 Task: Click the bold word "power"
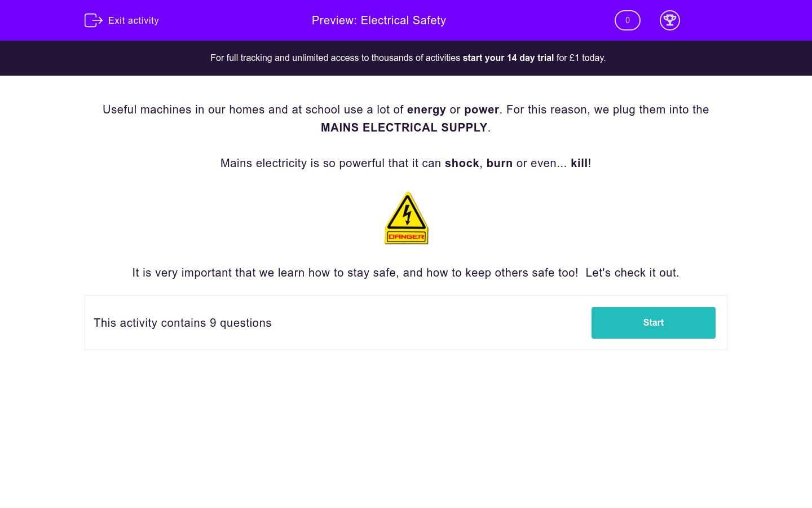482,110
